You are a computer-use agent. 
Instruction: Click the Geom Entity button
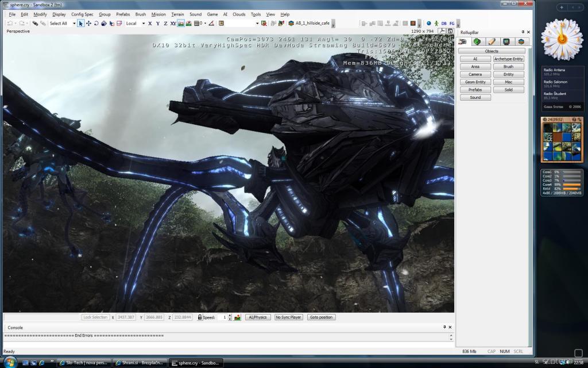point(475,82)
